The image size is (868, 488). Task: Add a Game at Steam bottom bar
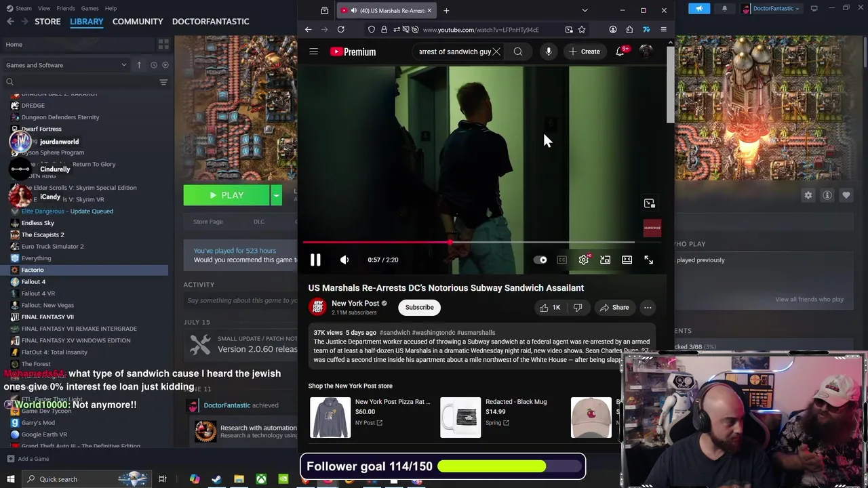(x=27, y=459)
